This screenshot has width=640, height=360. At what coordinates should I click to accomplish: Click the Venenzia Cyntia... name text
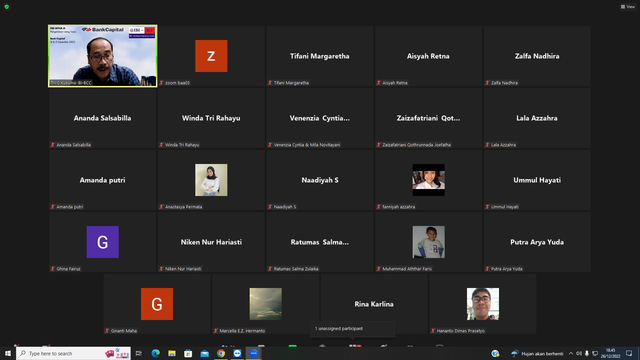320,118
